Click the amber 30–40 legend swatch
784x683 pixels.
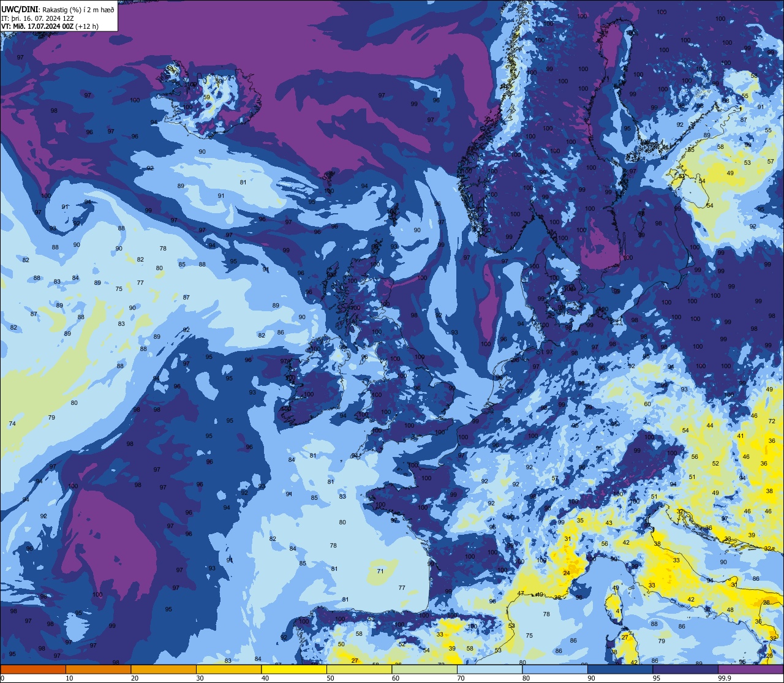228,669
